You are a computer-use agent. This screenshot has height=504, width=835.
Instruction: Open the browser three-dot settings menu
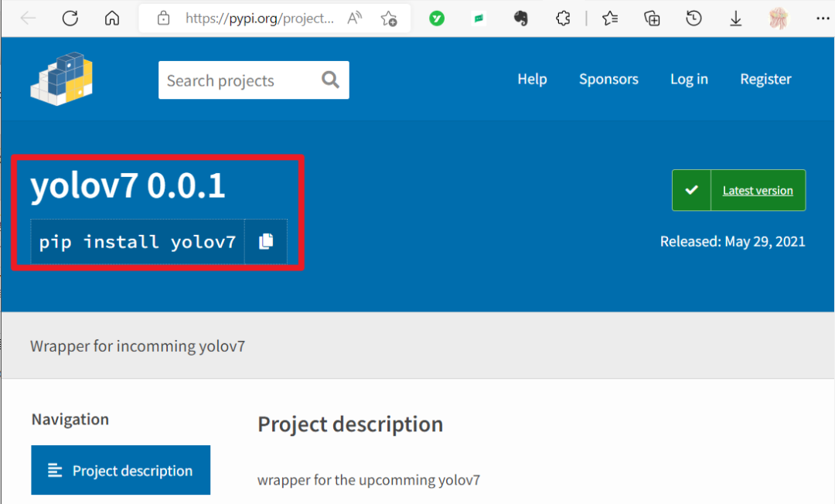pos(823,19)
